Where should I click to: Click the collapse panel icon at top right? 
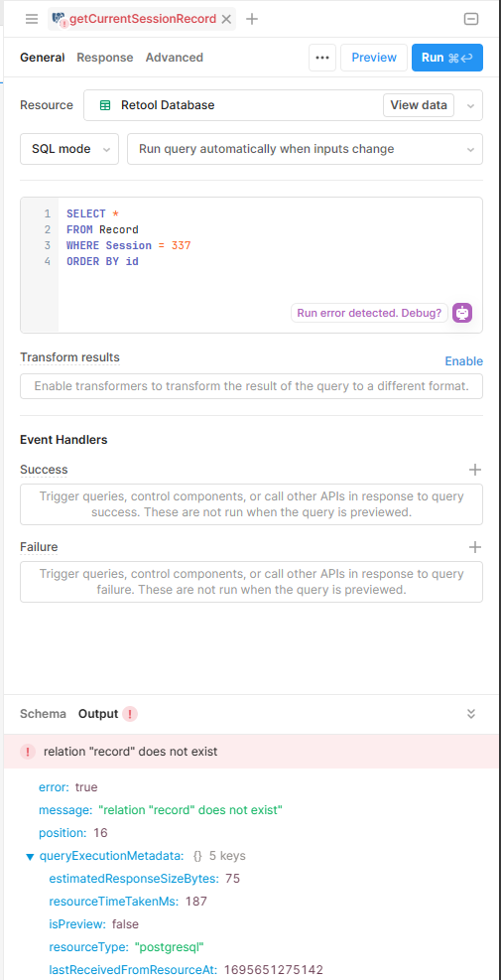click(x=471, y=19)
